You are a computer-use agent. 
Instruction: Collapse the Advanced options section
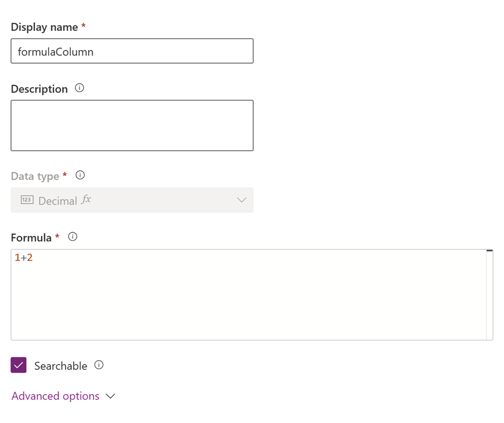click(55, 396)
